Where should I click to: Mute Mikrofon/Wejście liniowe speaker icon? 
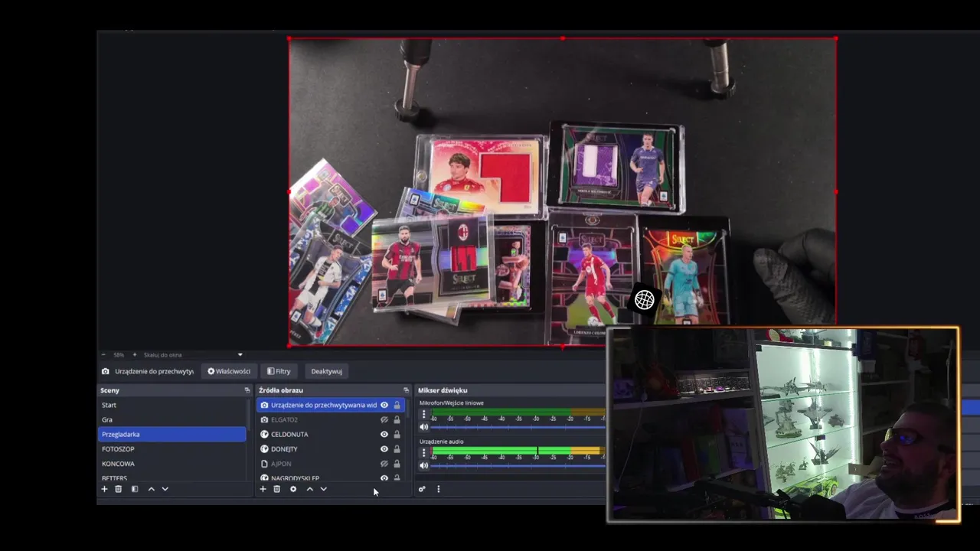click(x=423, y=427)
